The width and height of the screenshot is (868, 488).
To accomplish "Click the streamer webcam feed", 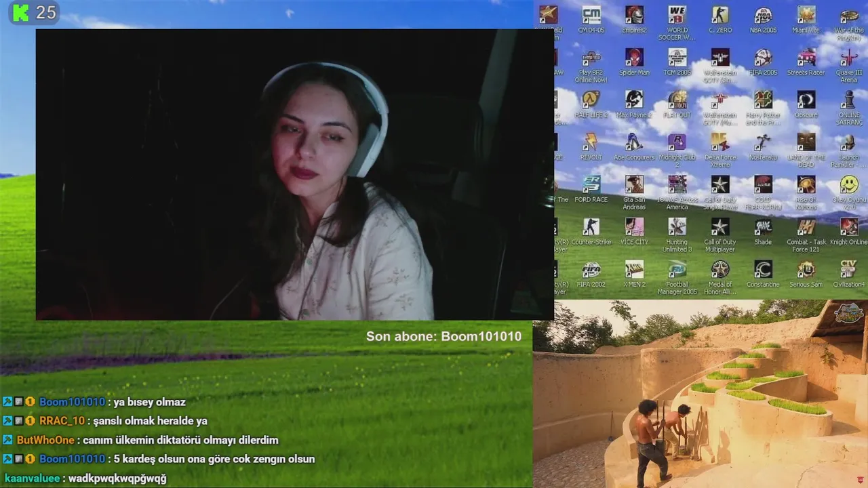I will (295, 174).
